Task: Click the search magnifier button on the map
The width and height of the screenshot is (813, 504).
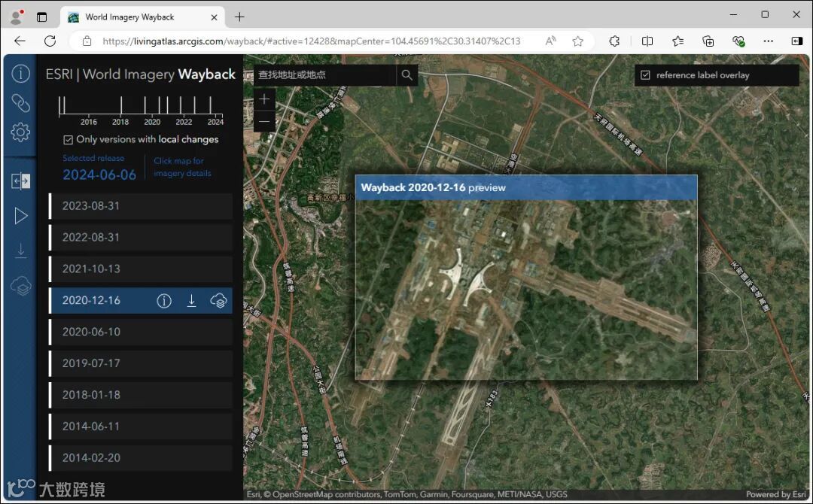Action: click(x=407, y=75)
